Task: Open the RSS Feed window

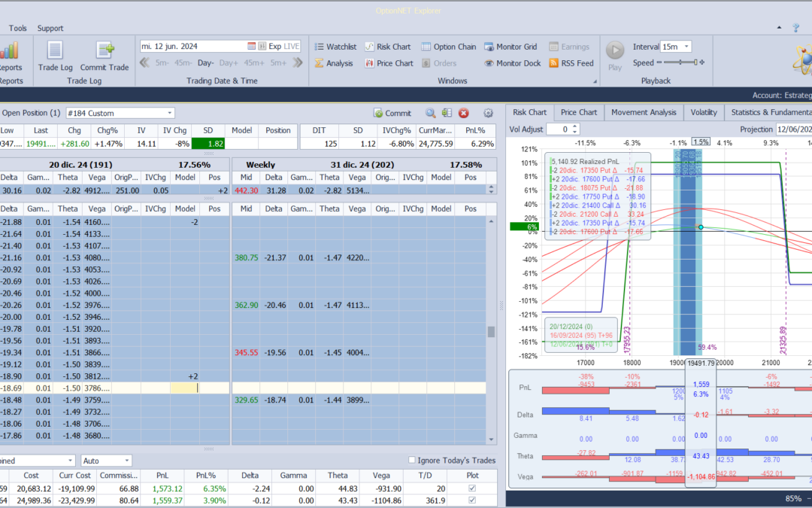Action: (x=571, y=63)
